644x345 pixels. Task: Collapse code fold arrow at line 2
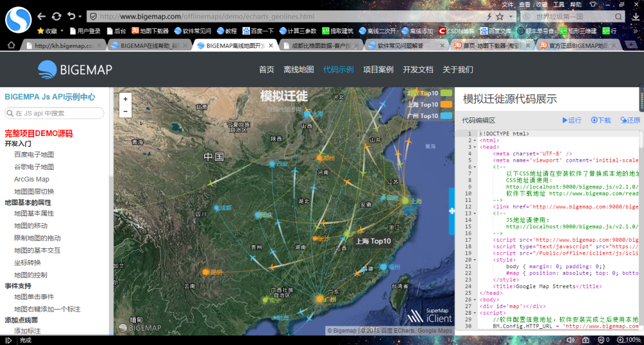[475, 141]
